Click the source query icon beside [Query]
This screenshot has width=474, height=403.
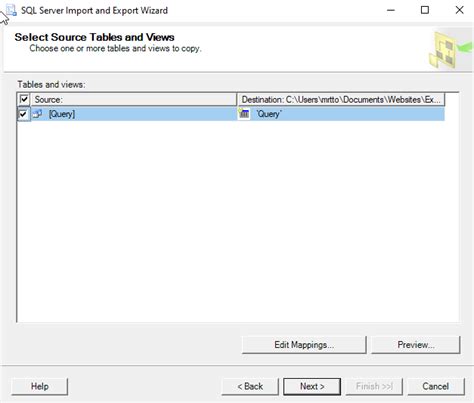(37, 114)
